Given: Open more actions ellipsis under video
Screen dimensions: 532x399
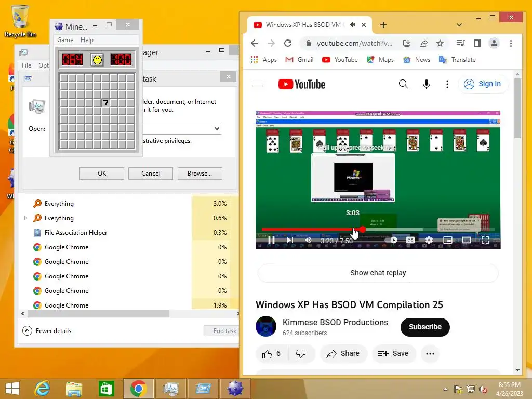Looking at the screenshot, I should click(x=430, y=353).
